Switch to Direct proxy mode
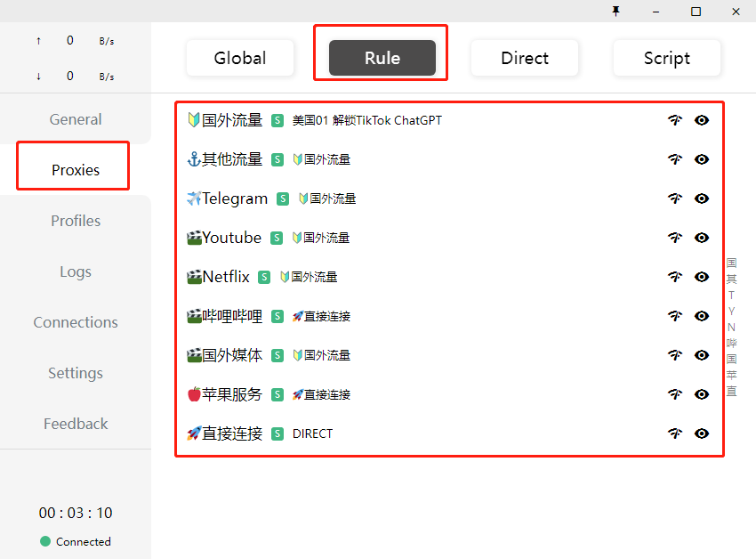The image size is (756, 559). [525, 58]
